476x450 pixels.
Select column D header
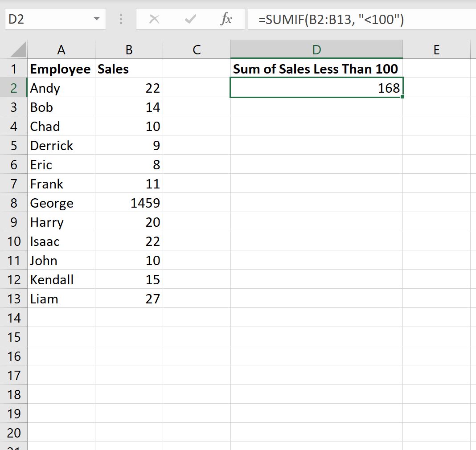click(316, 50)
